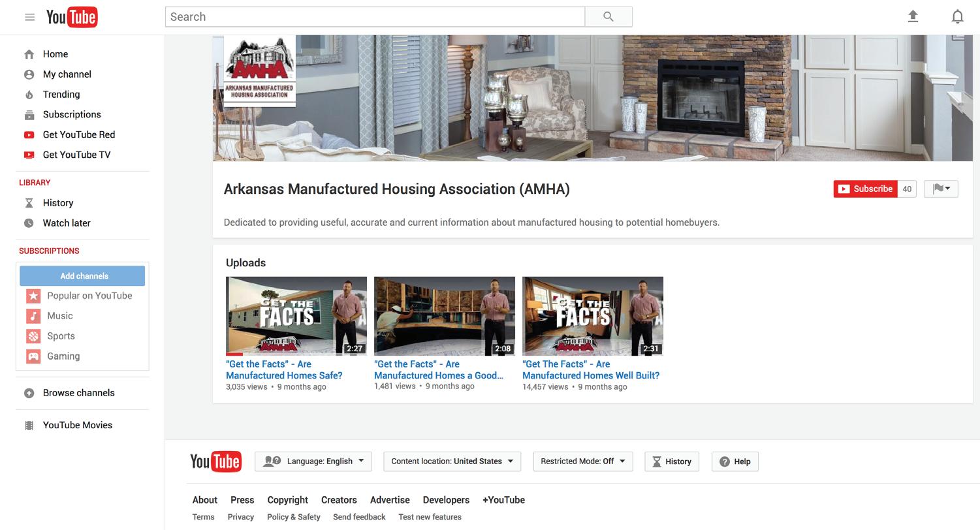Open the Manufactured Homes Safe title link

point(284,370)
